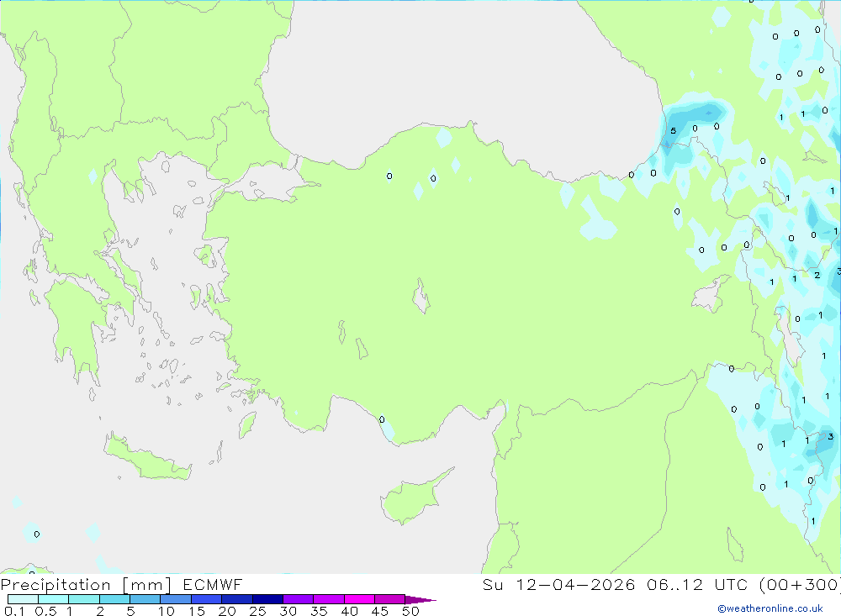Click the 20–25 mm navy legend swatch
The height and width of the screenshot is (616, 841).
(236, 599)
